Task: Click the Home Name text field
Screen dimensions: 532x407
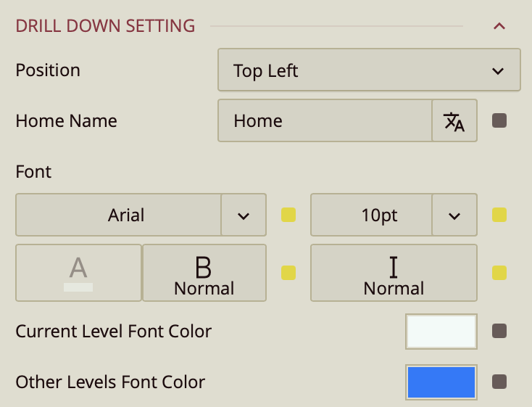Action: pos(325,121)
